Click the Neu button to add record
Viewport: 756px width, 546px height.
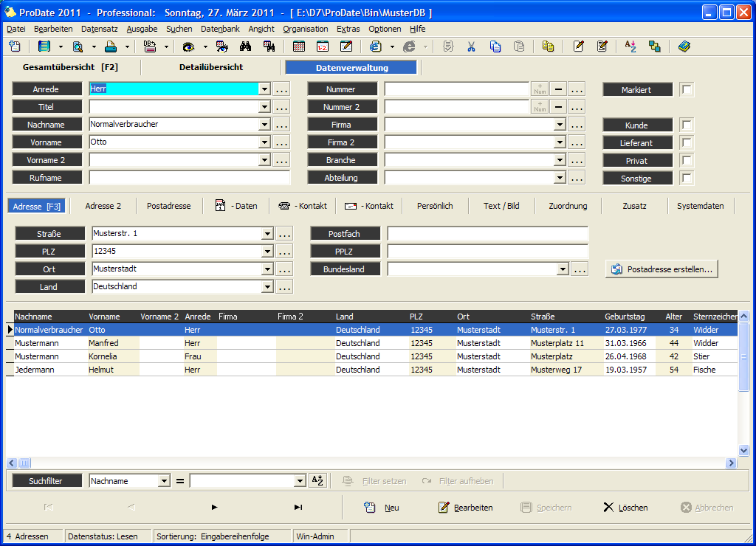point(382,508)
